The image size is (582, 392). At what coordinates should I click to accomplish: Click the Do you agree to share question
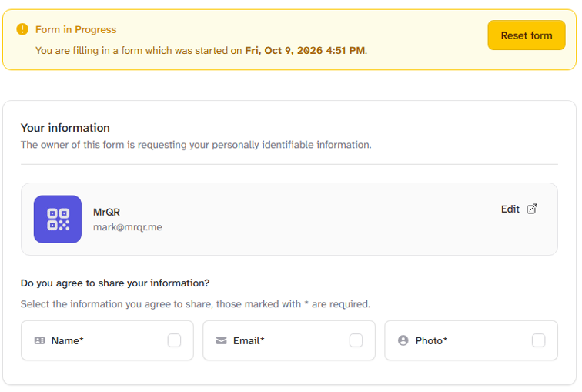click(x=115, y=283)
